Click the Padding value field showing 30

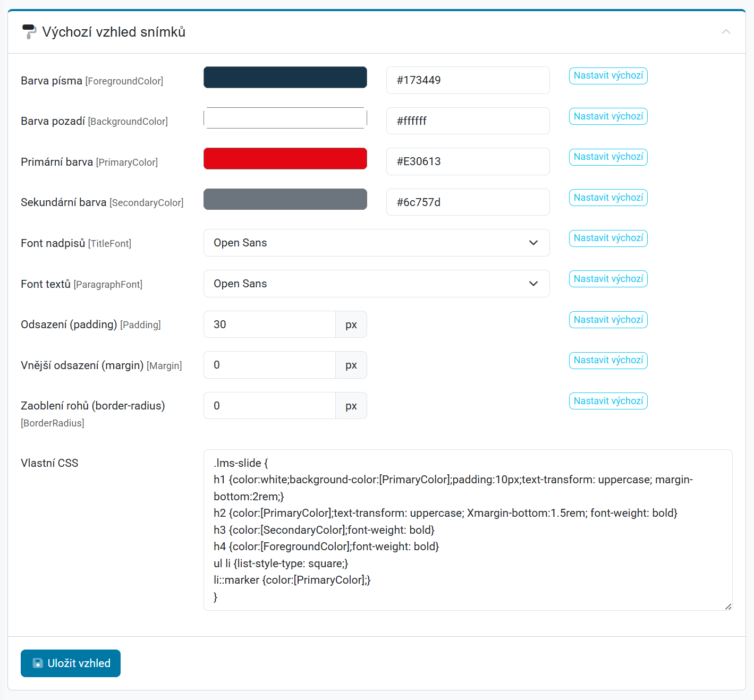pyautogui.click(x=269, y=325)
